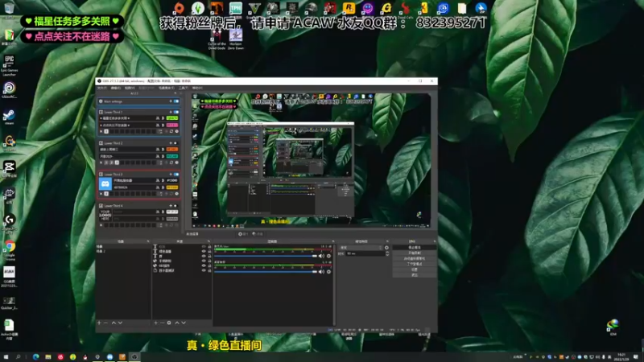Click 启动虚拟摄像机 button

point(414,258)
